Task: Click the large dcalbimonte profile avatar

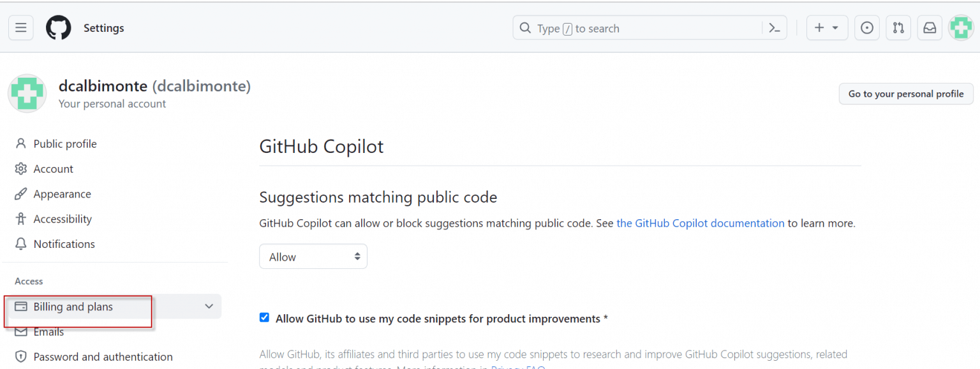Action: (27, 94)
